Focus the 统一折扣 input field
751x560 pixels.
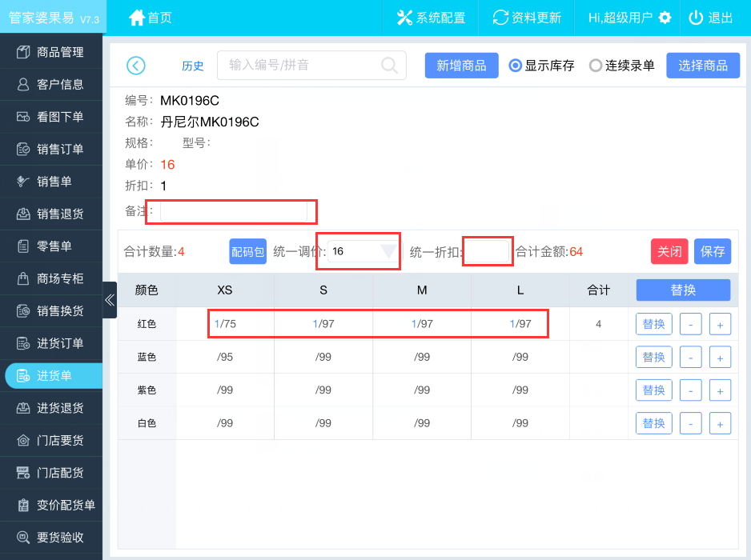[487, 252]
